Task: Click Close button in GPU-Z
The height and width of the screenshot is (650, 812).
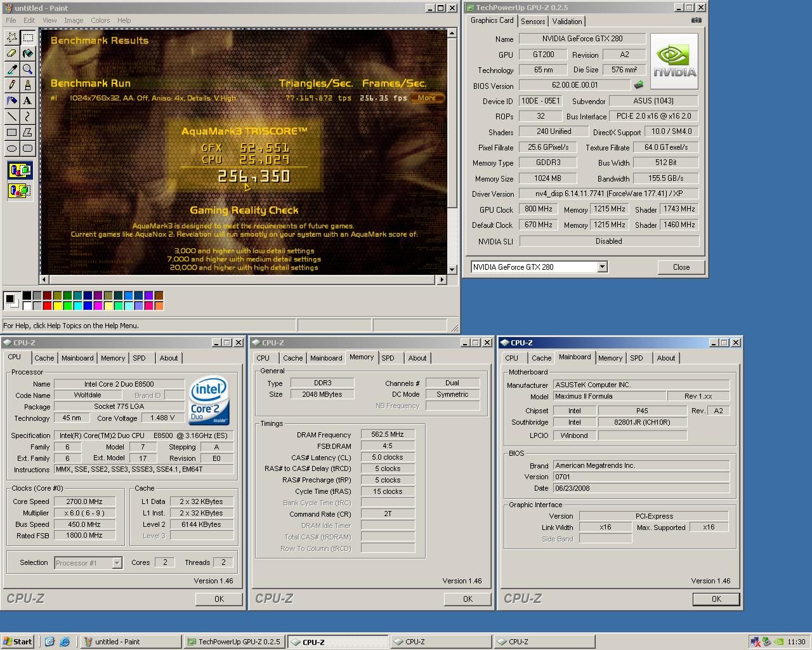Action: (x=681, y=267)
